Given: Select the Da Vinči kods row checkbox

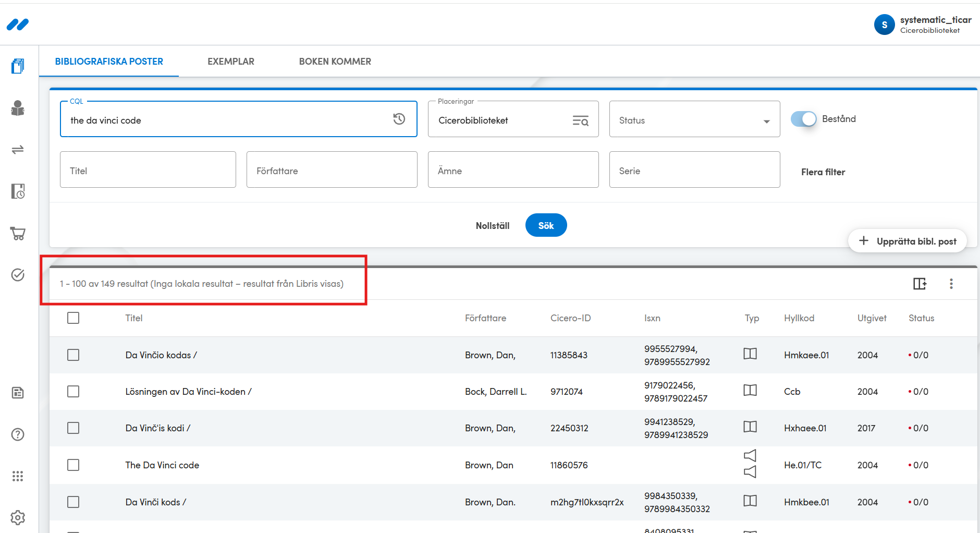Looking at the screenshot, I should [73, 502].
